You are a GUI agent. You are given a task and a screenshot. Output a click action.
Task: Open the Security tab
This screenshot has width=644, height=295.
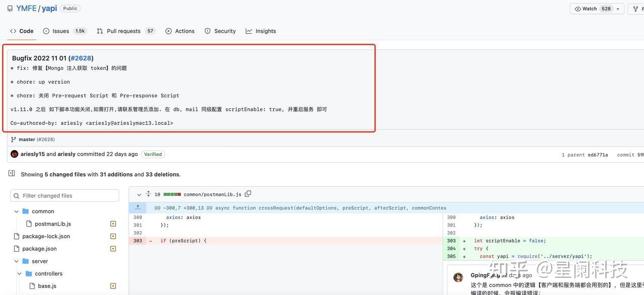[220, 31]
